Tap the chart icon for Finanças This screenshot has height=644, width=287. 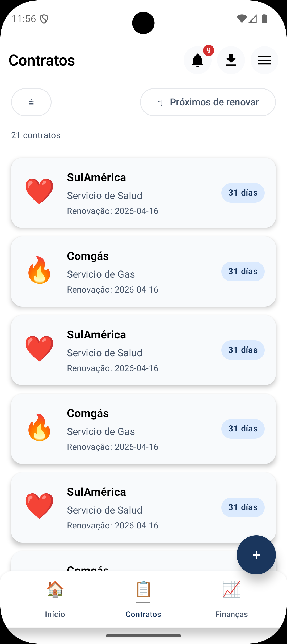coord(231,589)
